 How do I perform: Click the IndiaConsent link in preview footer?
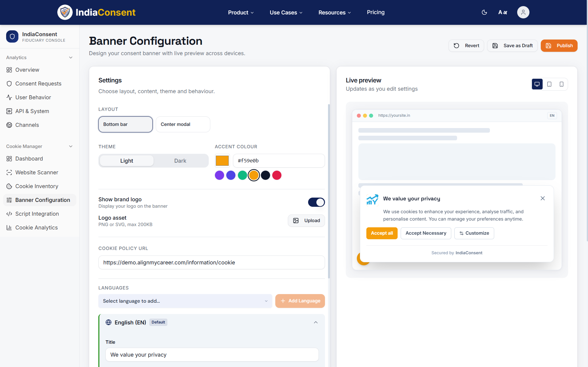click(469, 253)
